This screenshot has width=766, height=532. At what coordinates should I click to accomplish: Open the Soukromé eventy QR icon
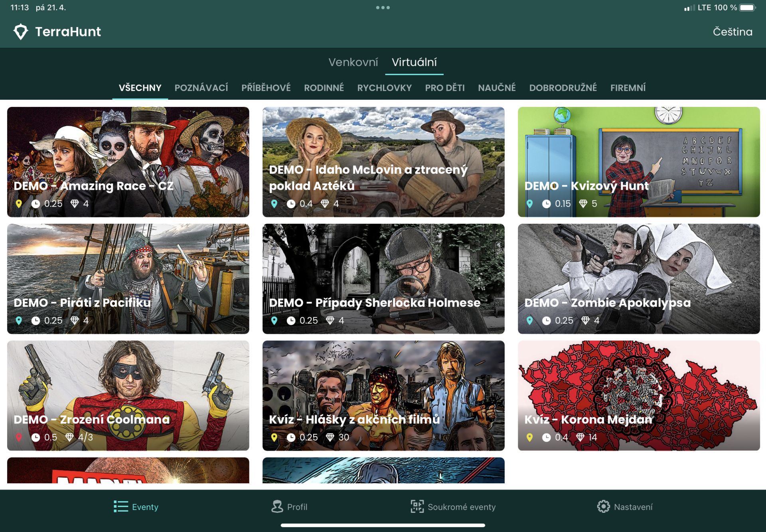tap(417, 506)
